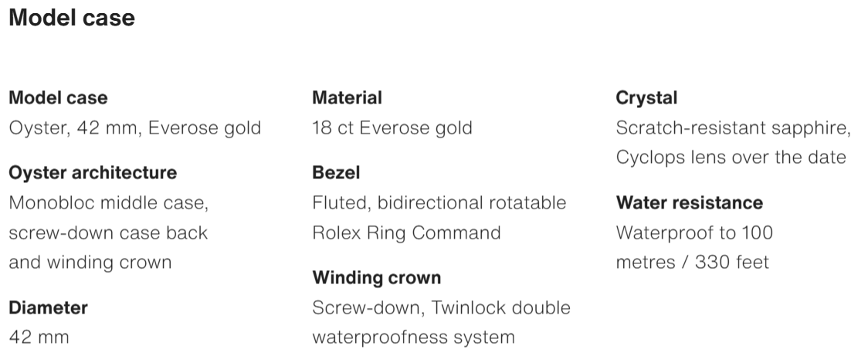Click the "Oyster architecture" heading
Screen dimensions: 868x356
(x=93, y=173)
